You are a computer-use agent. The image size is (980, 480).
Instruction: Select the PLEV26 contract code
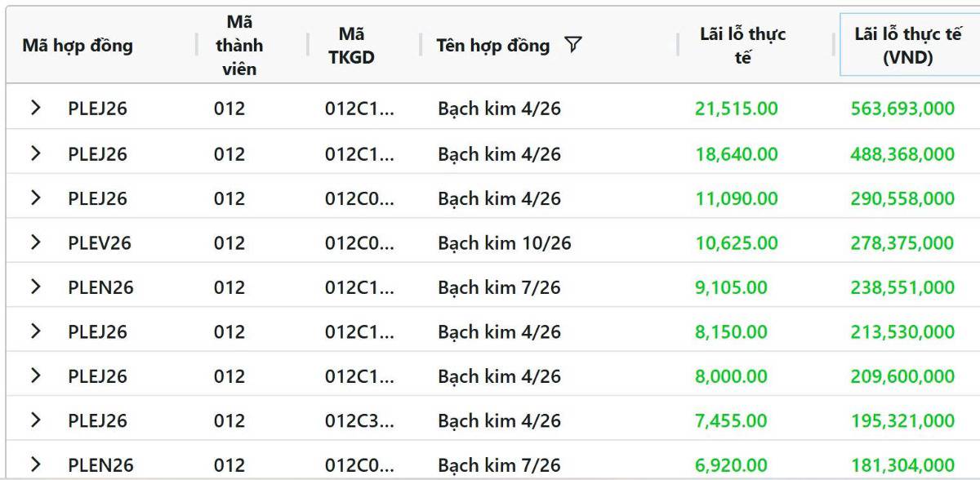pos(100,242)
